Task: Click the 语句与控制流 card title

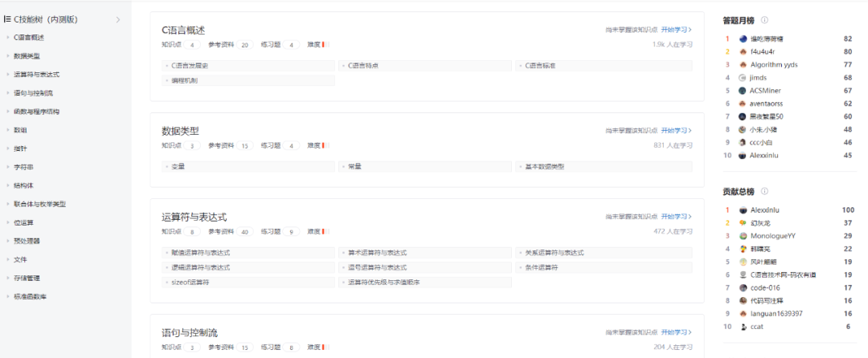Action: click(x=190, y=333)
